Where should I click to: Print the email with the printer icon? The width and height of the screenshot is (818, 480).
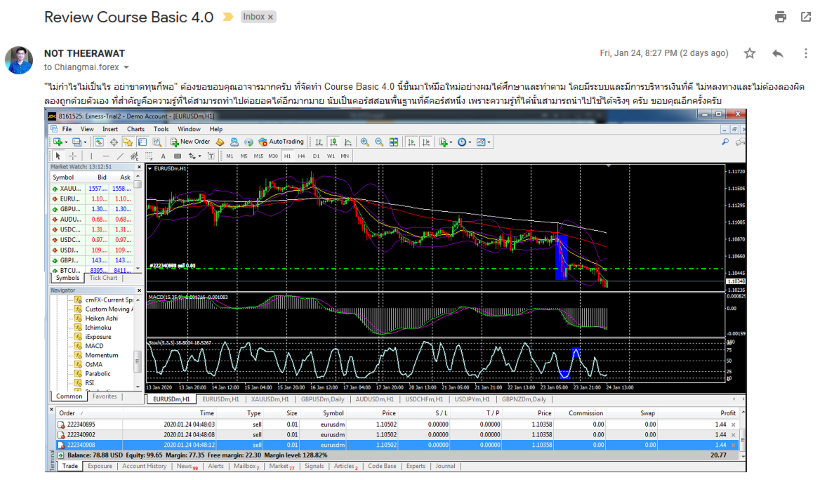pos(780,17)
